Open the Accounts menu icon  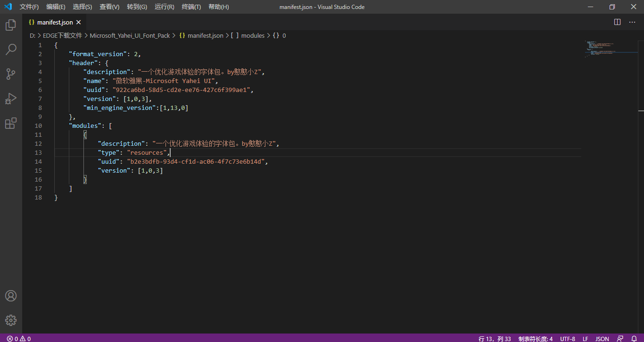tap(11, 296)
